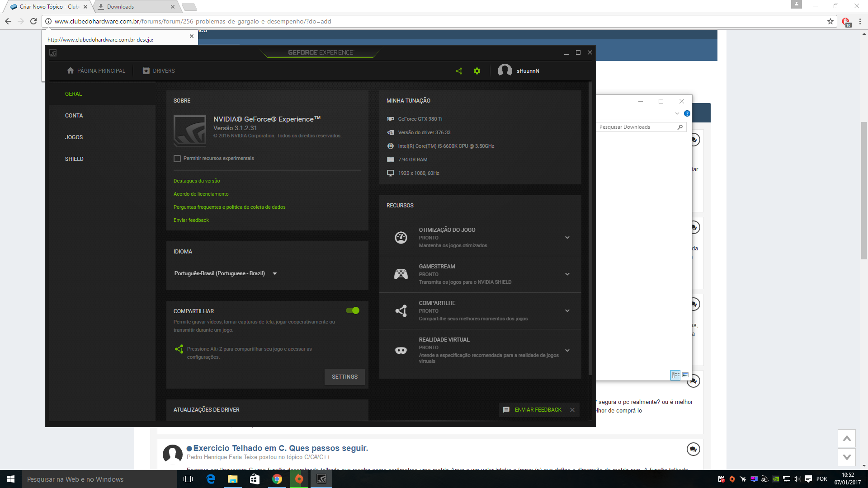Toggle the Compartilhar switch off
868x488 pixels.
[353, 310]
